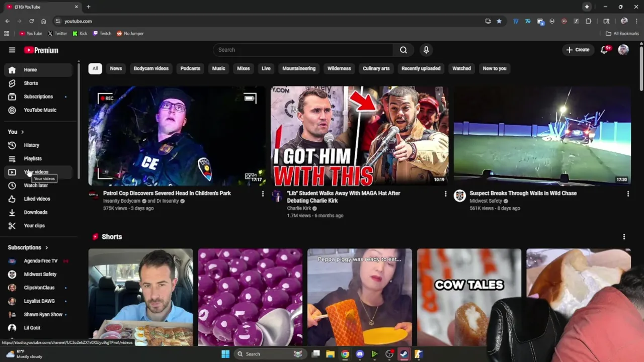Open options for Patrol Cop video

point(263,194)
